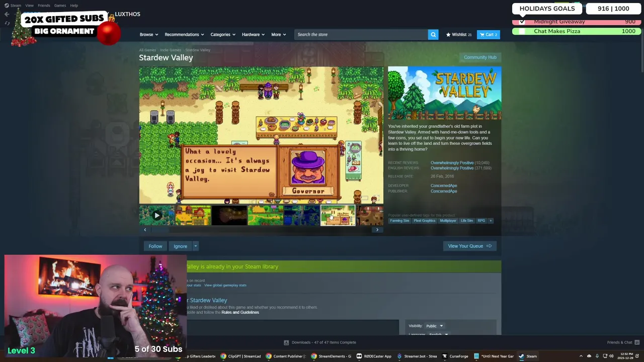Open RØDECaster App from taskbar
644x362 pixels.
pos(374,356)
